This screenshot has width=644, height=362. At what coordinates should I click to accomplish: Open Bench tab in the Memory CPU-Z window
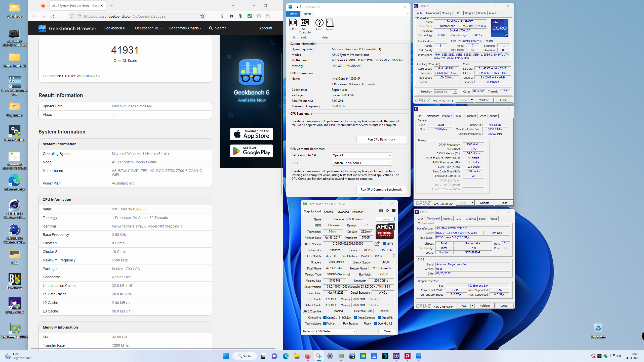tap(482, 116)
